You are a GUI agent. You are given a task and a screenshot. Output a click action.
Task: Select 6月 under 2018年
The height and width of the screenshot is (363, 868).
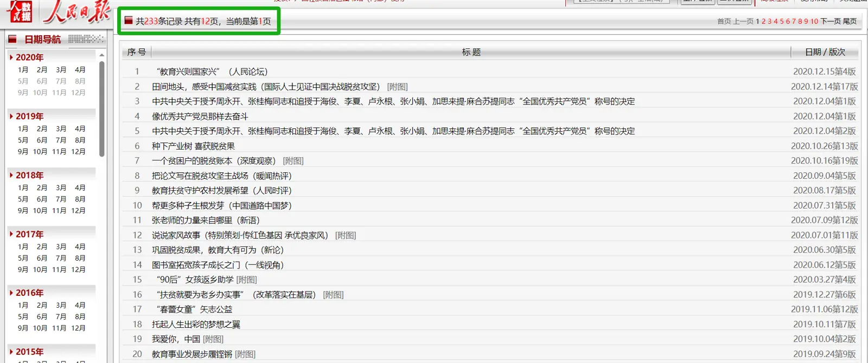point(42,199)
